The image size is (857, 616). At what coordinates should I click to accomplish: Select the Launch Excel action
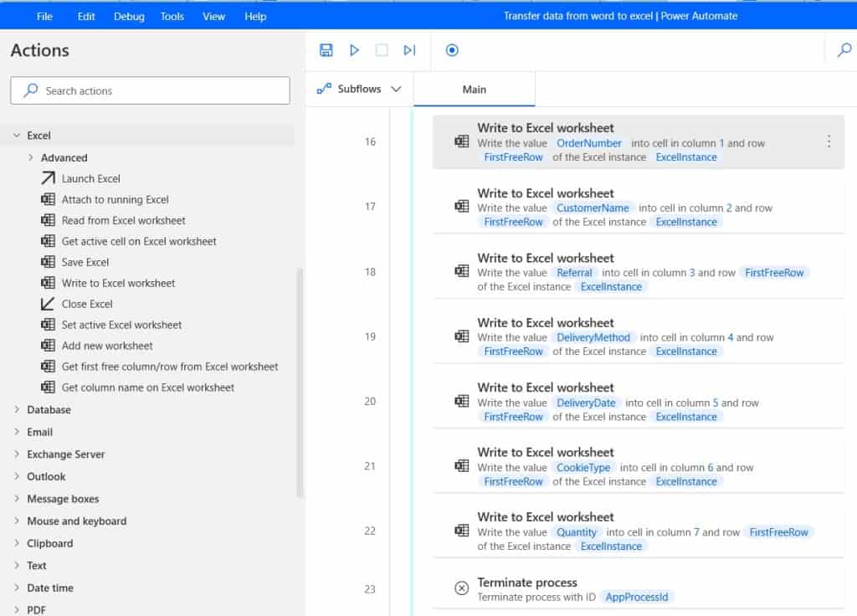point(90,179)
